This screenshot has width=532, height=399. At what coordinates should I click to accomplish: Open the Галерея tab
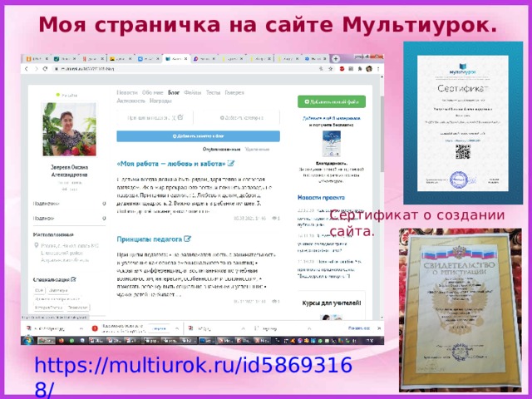tap(234, 92)
